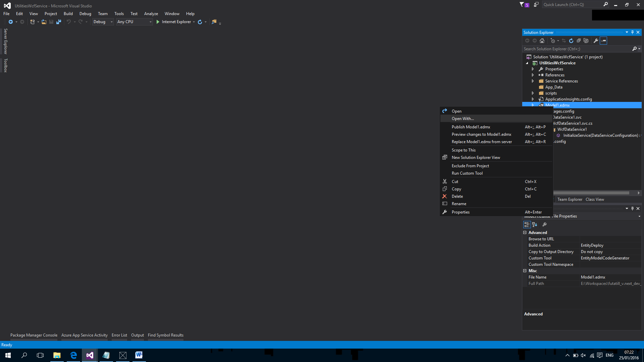
Task: Click the Collapse All icon in Solution Explorer
Action: pyautogui.click(x=579, y=41)
